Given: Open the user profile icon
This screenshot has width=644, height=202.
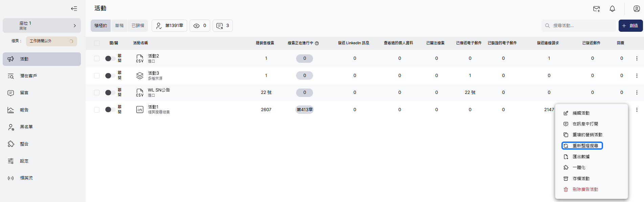Looking at the screenshot, I should coord(636,9).
